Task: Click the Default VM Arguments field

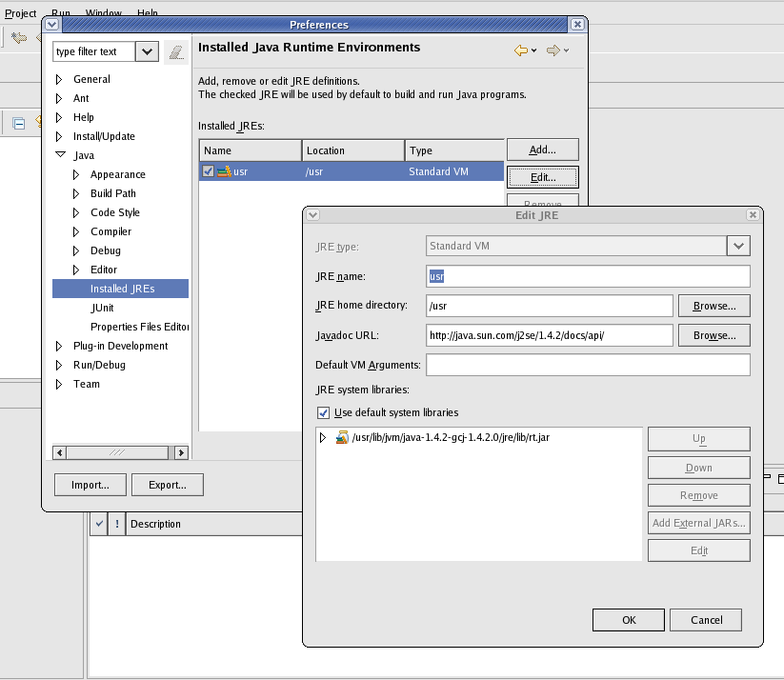Action: pos(588,365)
